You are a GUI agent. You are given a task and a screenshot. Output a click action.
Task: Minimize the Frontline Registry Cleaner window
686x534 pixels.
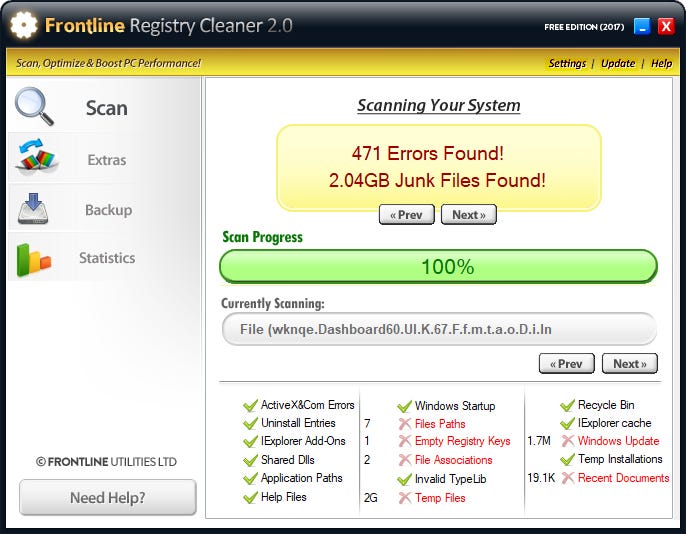[x=642, y=26]
